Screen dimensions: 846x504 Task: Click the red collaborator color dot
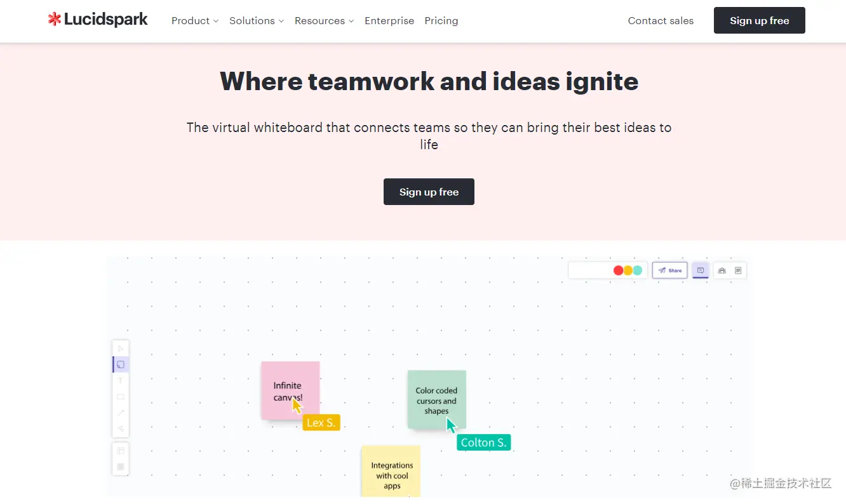click(618, 270)
